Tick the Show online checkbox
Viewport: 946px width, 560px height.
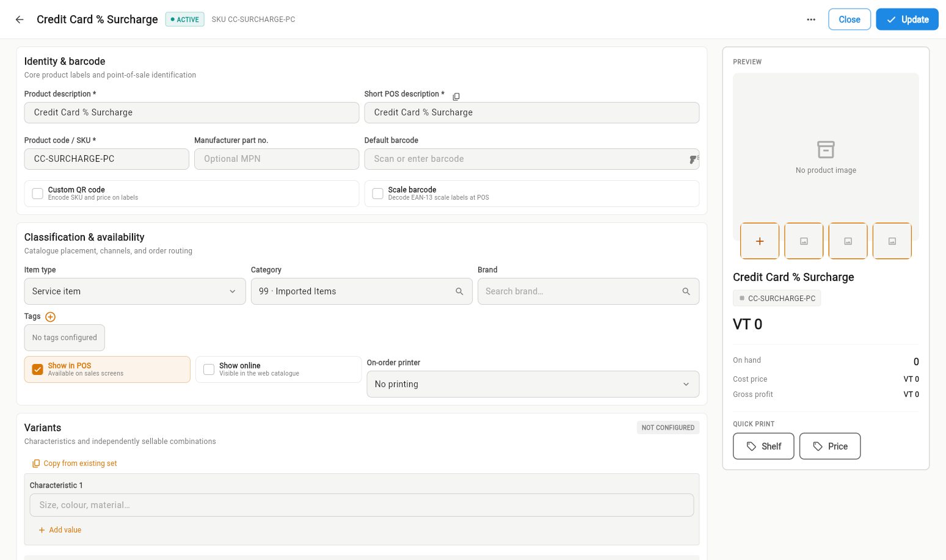pyautogui.click(x=209, y=369)
